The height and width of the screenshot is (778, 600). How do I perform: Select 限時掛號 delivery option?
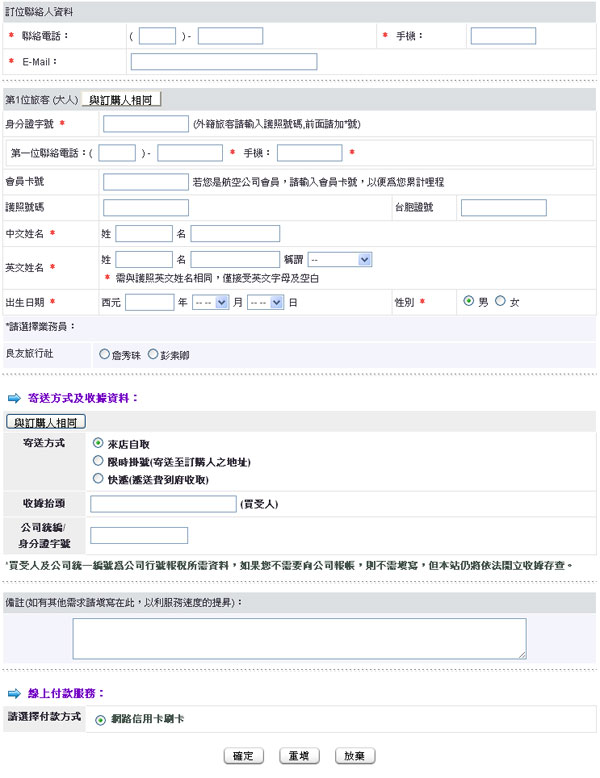coord(98,461)
